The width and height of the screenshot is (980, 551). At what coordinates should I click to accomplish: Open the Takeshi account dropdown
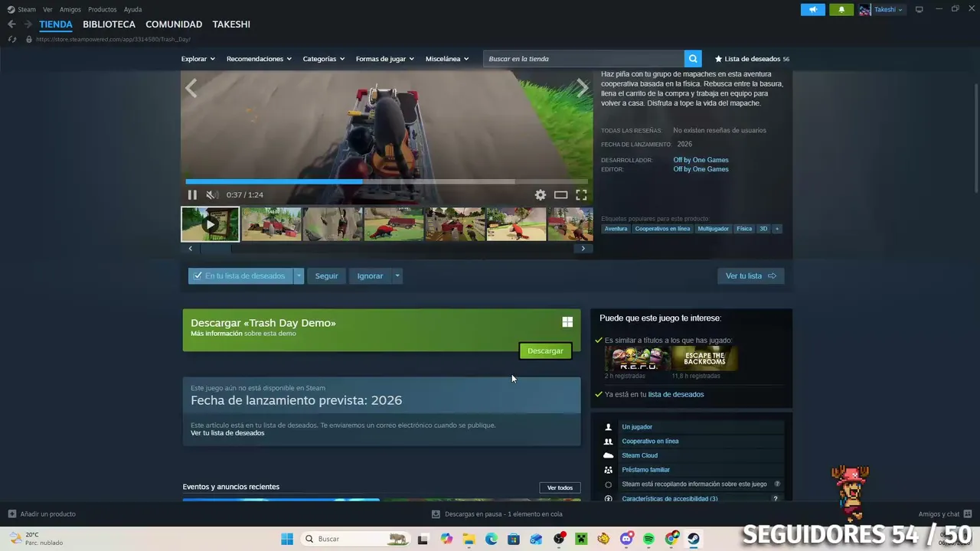[881, 9]
